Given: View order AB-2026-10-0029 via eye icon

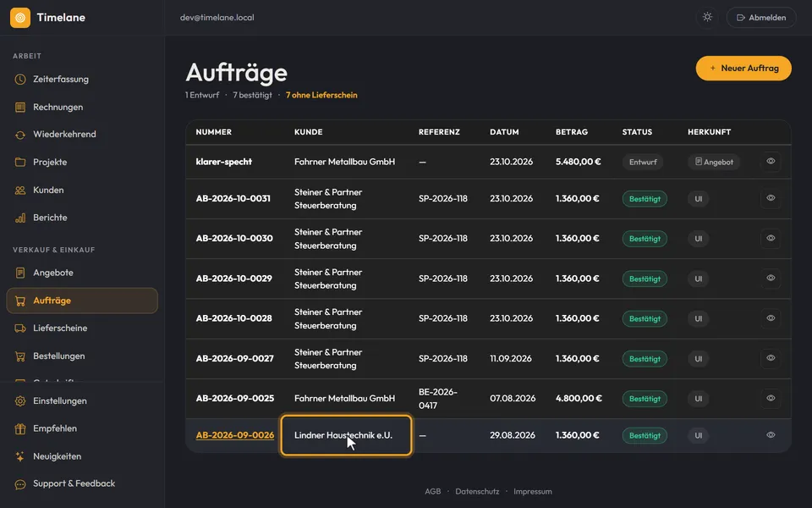Looking at the screenshot, I should click(x=771, y=279).
